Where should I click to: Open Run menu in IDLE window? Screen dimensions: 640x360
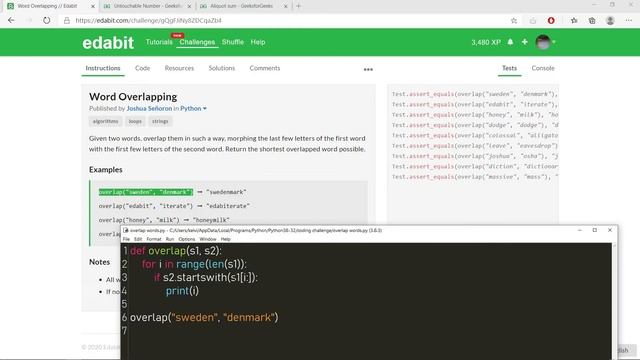pos(170,239)
